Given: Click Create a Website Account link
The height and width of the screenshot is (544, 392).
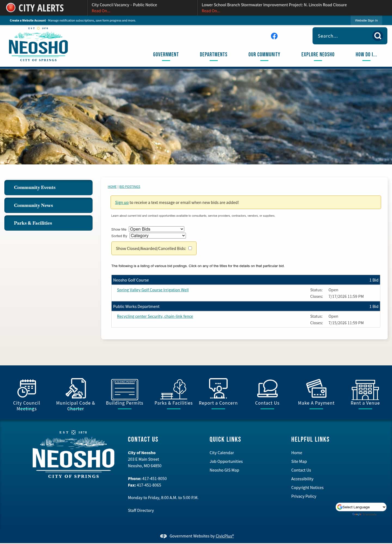Looking at the screenshot, I should pyautogui.click(x=28, y=20).
